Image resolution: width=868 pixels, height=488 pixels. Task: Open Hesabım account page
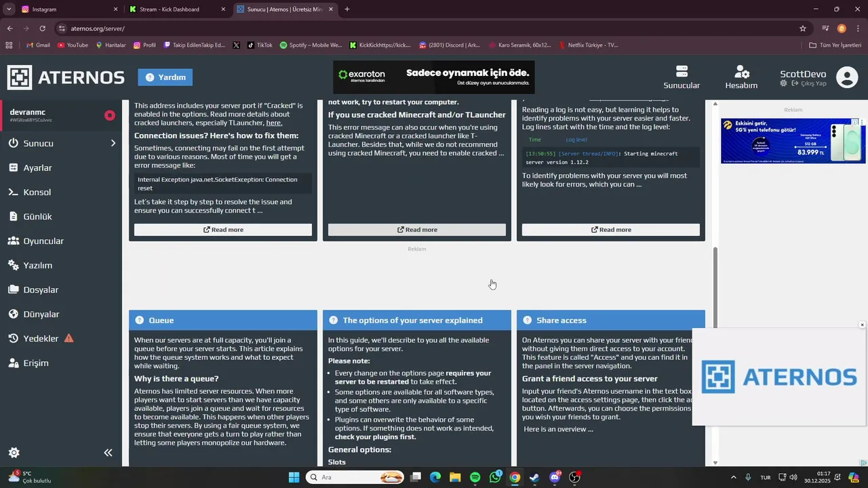(x=741, y=77)
